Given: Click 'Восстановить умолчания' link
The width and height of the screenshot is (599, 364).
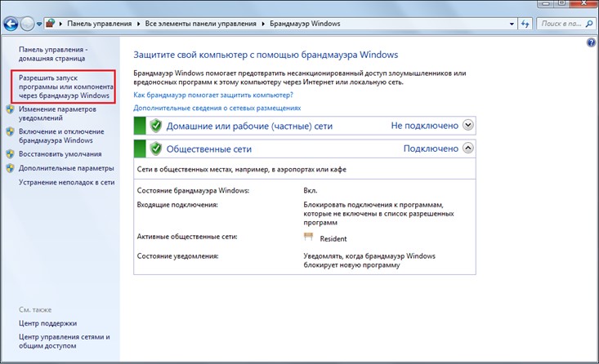Looking at the screenshot, I should tap(60, 153).
